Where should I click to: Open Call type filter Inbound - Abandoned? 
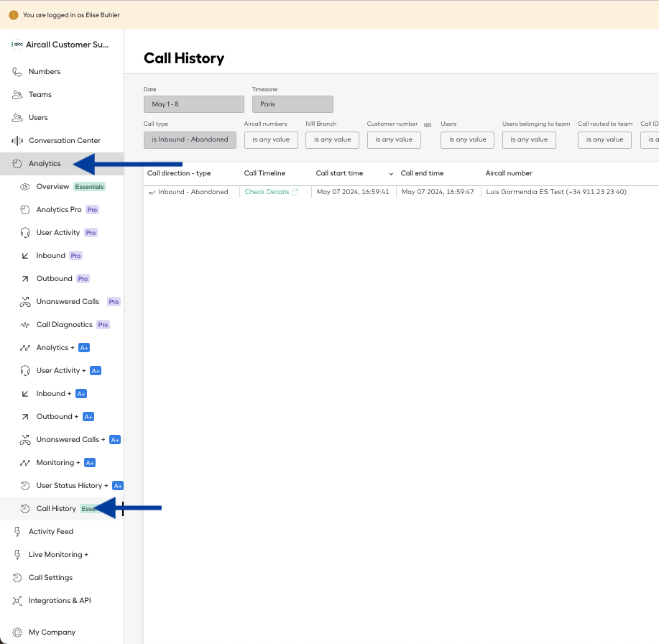coord(190,140)
